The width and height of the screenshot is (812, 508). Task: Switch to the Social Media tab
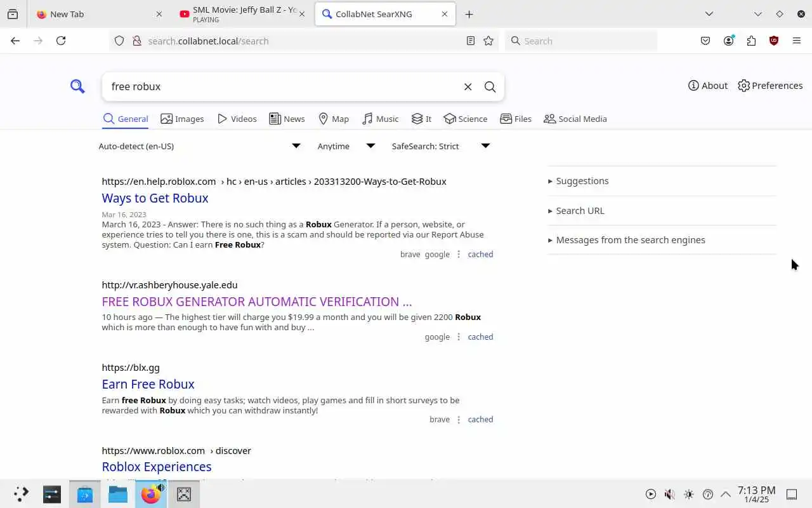[x=575, y=119]
